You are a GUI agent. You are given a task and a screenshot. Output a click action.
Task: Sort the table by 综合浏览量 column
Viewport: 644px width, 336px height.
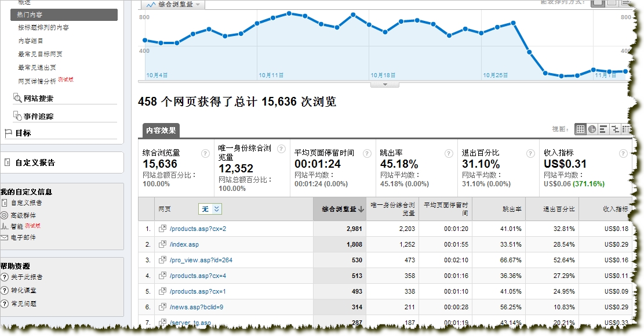339,209
